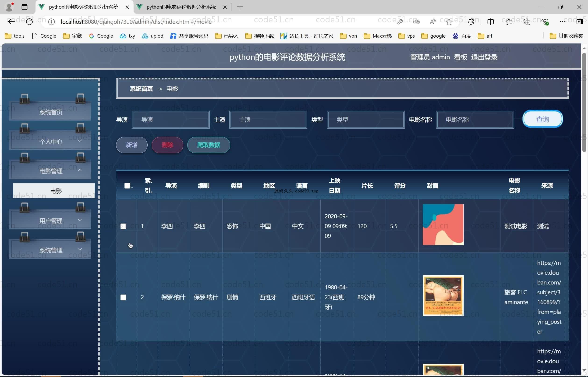Open the 百度 bookmark
Viewport: 588px width, 377px height.
pyautogui.click(x=462, y=36)
